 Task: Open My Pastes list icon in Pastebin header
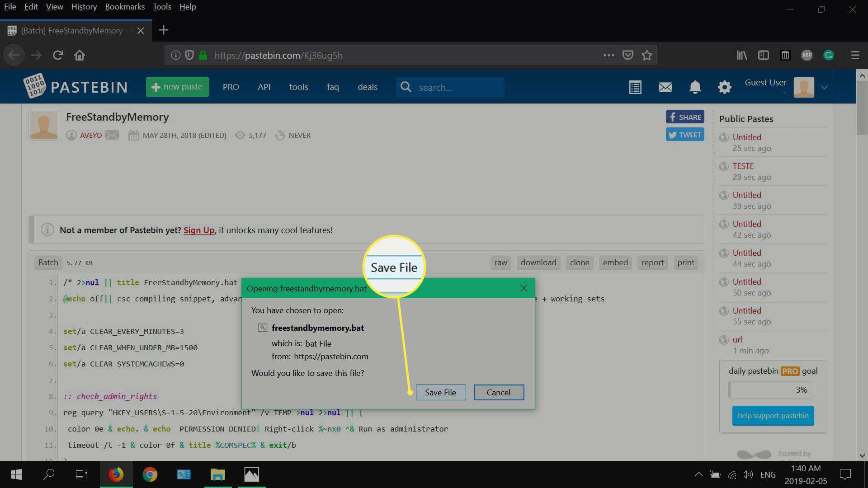tap(635, 87)
